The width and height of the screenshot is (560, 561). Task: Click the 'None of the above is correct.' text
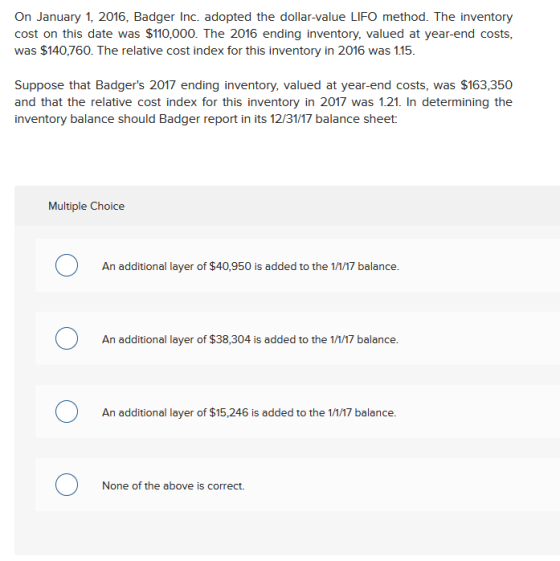pyautogui.click(x=173, y=486)
